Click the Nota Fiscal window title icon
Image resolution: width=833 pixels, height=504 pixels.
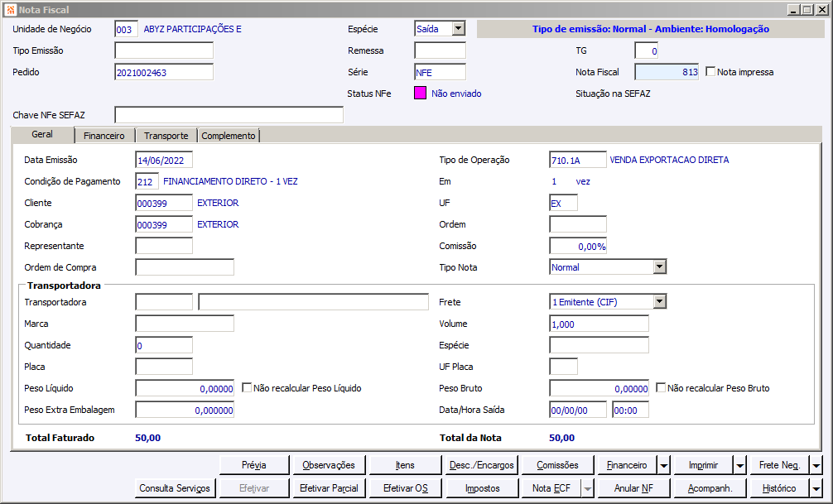(x=10, y=10)
